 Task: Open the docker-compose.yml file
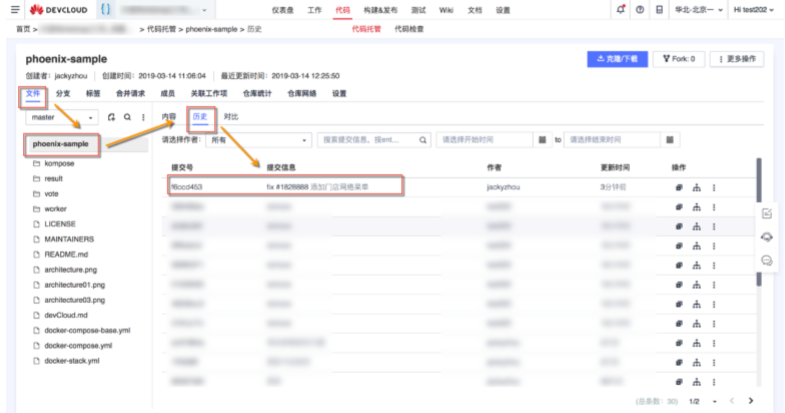(x=78, y=345)
